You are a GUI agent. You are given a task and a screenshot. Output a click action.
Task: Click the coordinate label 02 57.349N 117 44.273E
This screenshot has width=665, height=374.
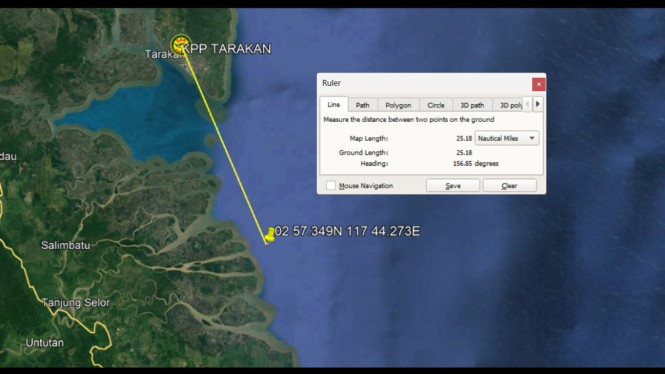tap(347, 231)
